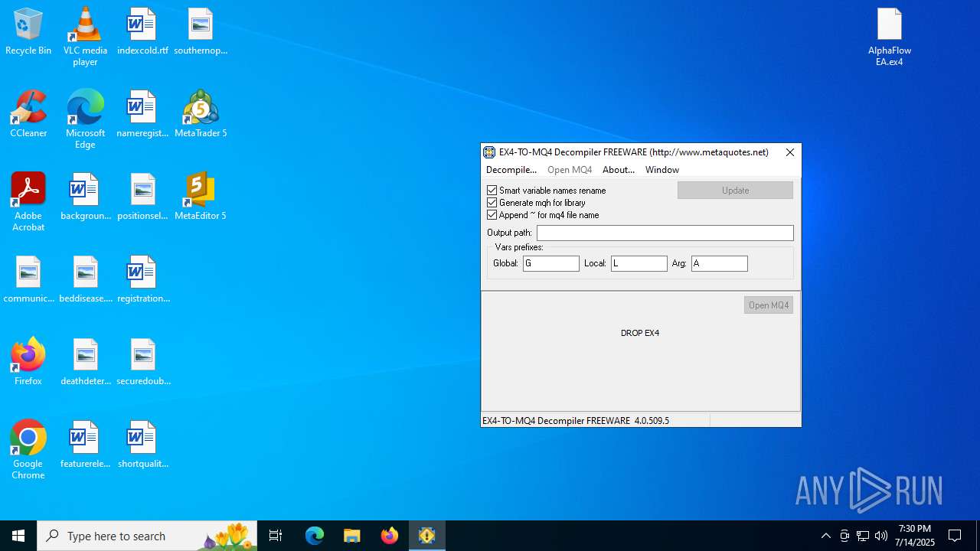Viewport: 980px width, 551px height.
Task: Click the Output path field
Action: click(x=665, y=233)
